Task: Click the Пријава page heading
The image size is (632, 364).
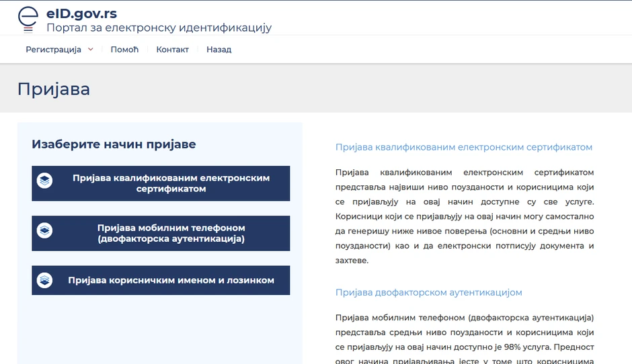Action: (54, 89)
